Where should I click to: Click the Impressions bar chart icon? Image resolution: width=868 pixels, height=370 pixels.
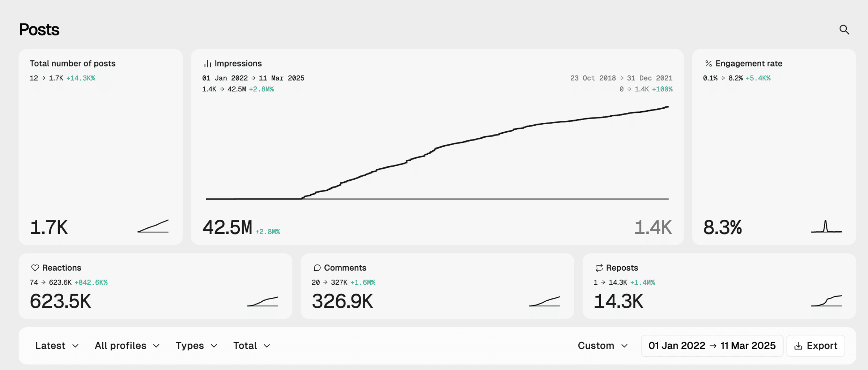(x=208, y=64)
